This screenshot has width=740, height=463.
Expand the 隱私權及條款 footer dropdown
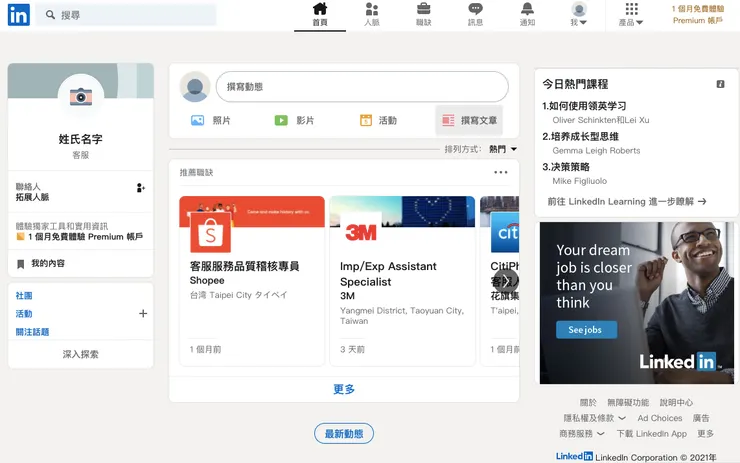pyautogui.click(x=594, y=418)
